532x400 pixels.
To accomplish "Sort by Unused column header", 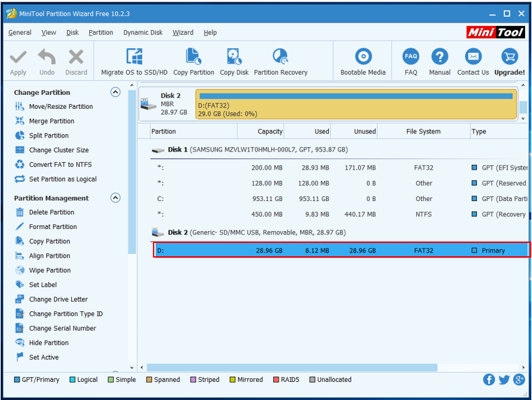I will [x=354, y=131].
